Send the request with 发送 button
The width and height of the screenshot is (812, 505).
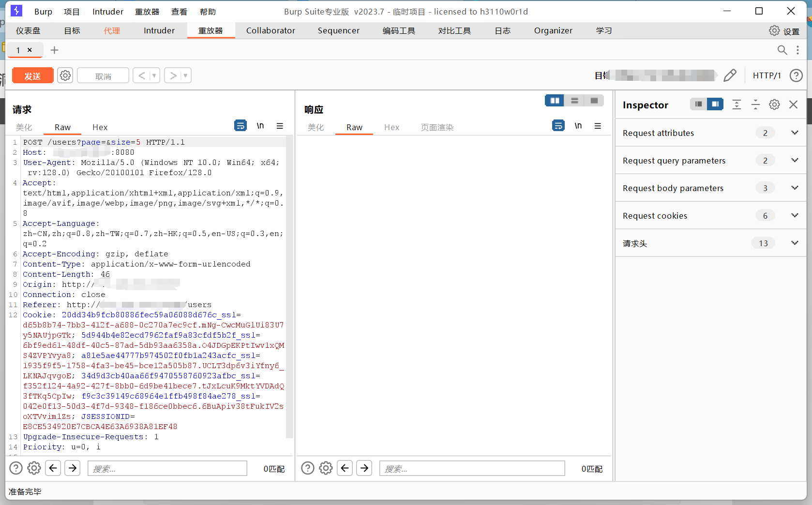(x=32, y=75)
